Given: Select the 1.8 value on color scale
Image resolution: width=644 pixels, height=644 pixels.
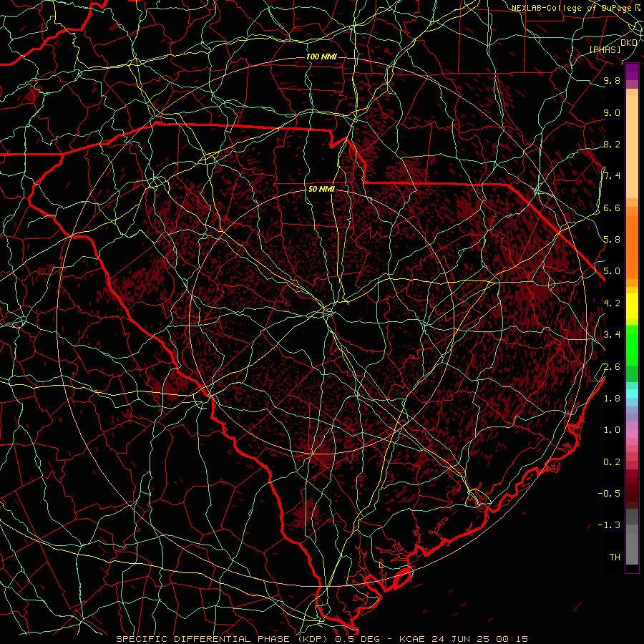Looking at the screenshot, I should [612, 398].
